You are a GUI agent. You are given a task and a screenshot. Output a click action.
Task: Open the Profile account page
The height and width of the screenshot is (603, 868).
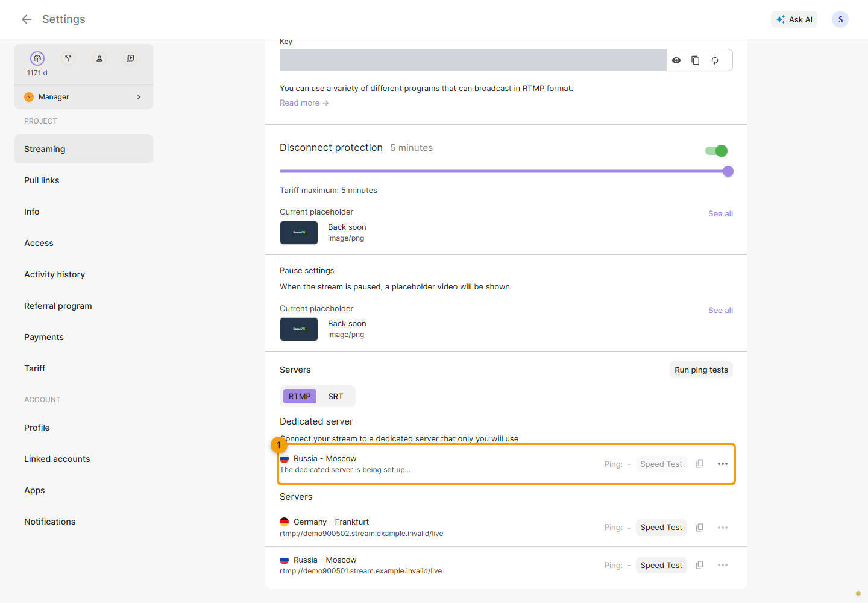click(x=84, y=428)
